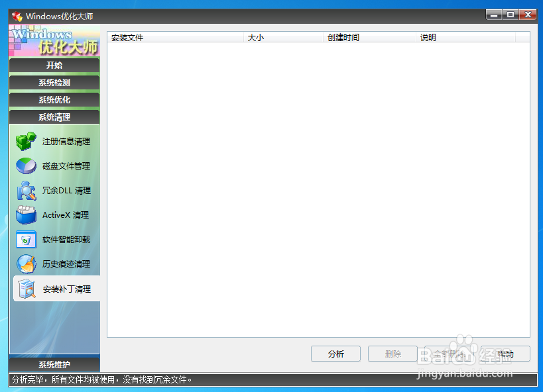
Task: Close the Windows优化大师 window
Action: pos(528,15)
